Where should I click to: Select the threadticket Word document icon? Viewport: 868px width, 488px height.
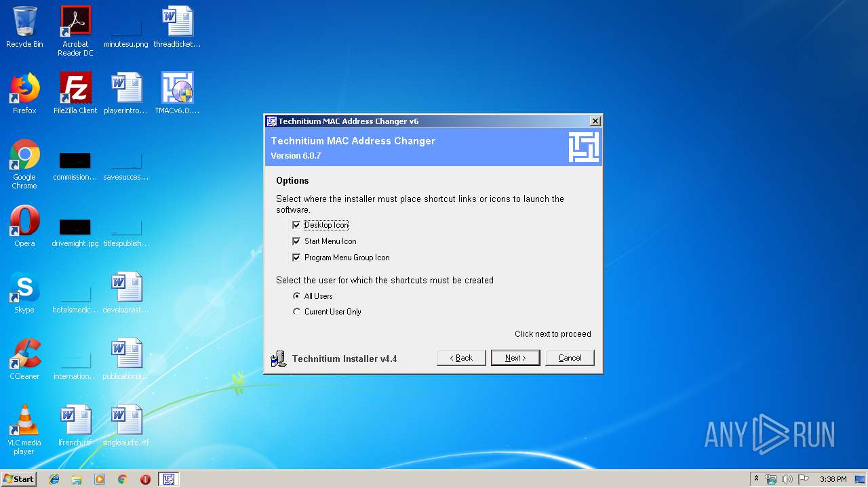177,27
